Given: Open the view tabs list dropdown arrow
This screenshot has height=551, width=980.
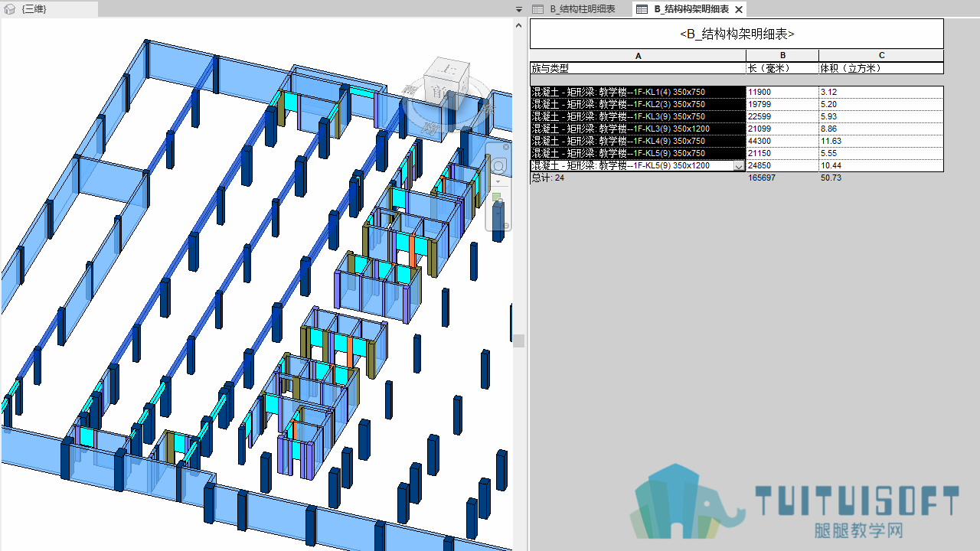Looking at the screenshot, I should point(518,10).
